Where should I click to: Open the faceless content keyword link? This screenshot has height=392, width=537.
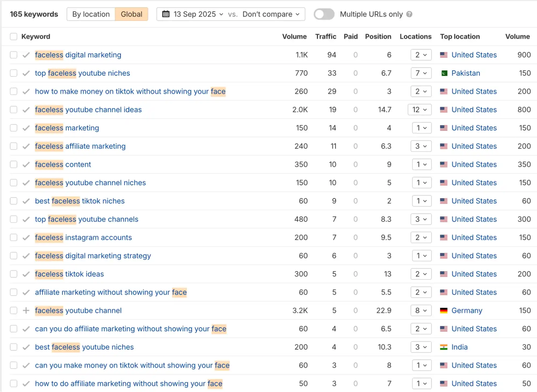63,164
